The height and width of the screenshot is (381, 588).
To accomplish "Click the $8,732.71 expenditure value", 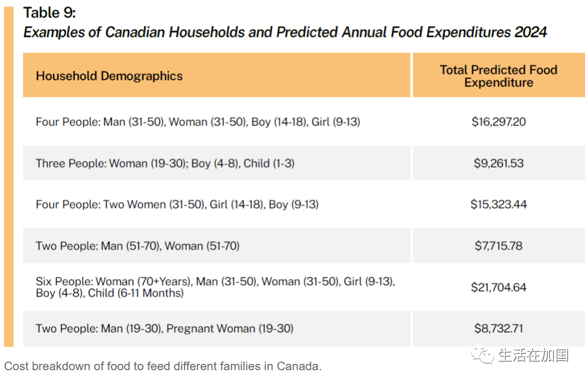I will [x=498, y=329].
